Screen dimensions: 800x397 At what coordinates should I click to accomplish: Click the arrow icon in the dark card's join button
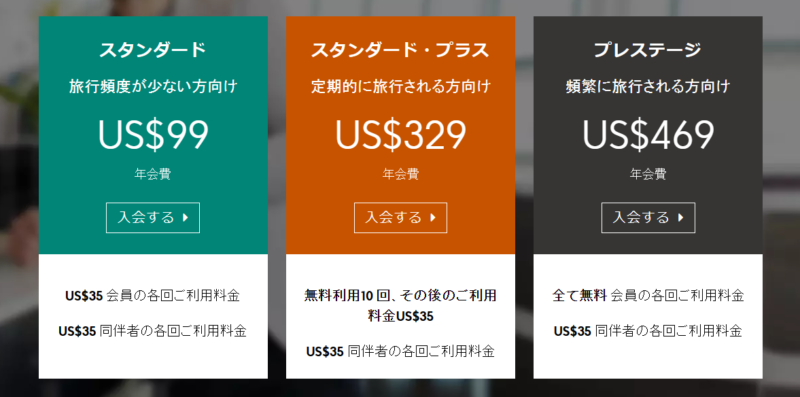tap(680, 218)
